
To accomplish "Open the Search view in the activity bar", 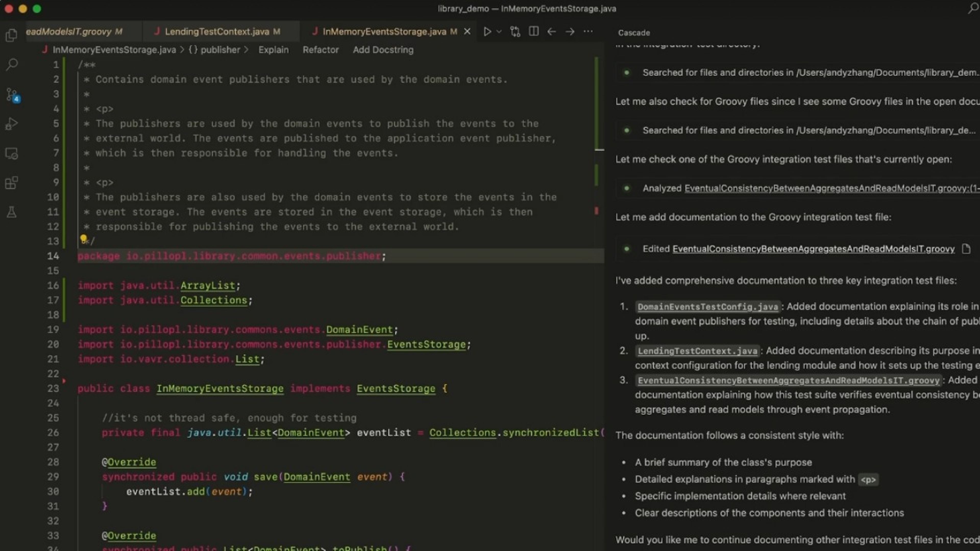I will [12, 64].
